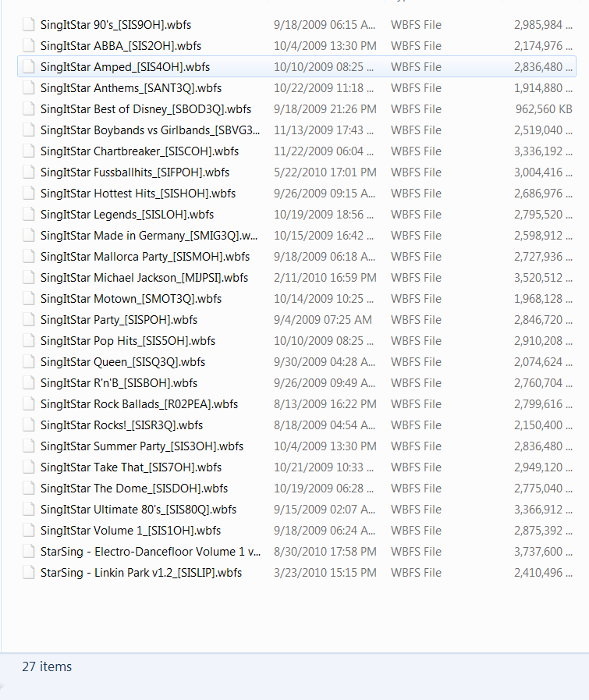Click date 2/11/2010 16:59 PM
This screenshot has width=589, height=700.
coord(325,277)
